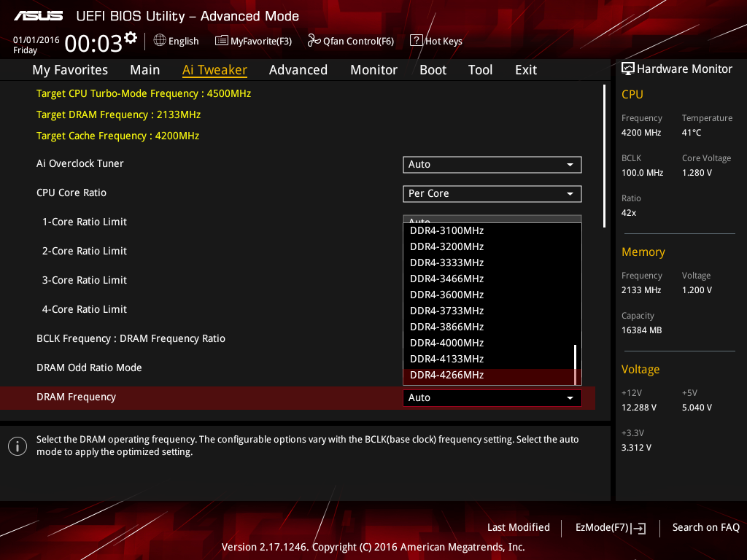Viewport: 747px width, 560px height.
Task: Click the Hardware Monitor panel icon
Action: point(628,68)
